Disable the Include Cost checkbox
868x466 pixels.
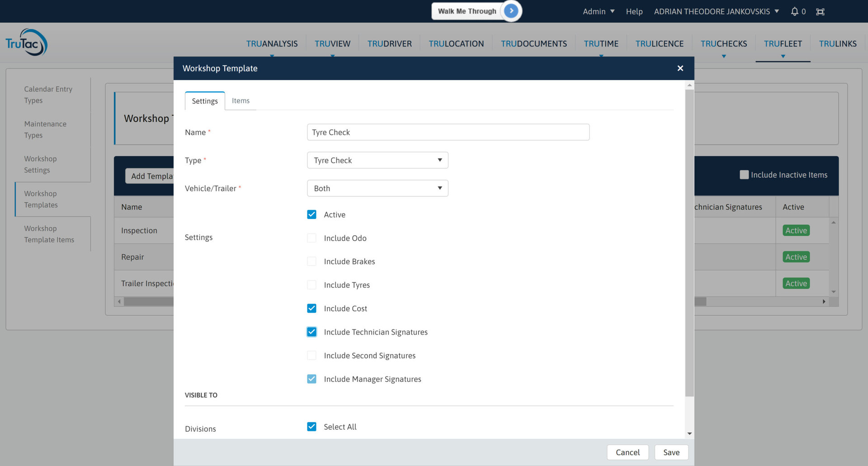pos(311,308)
